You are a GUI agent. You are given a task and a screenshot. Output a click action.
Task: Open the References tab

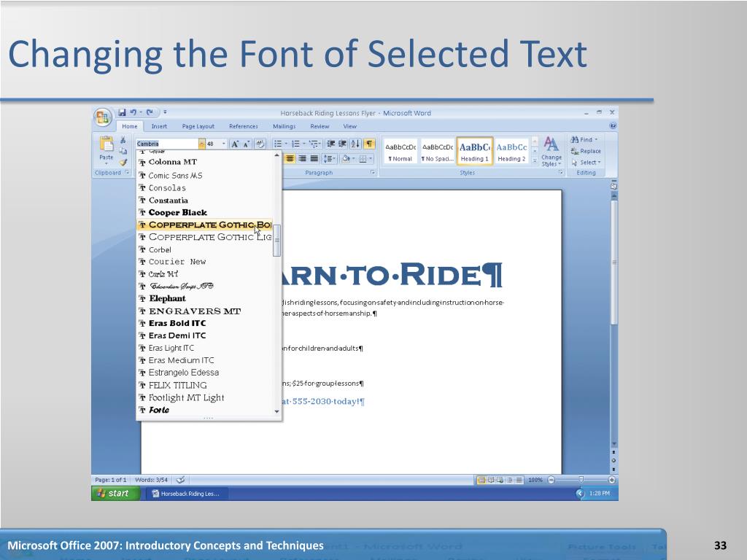pos(244,126)
